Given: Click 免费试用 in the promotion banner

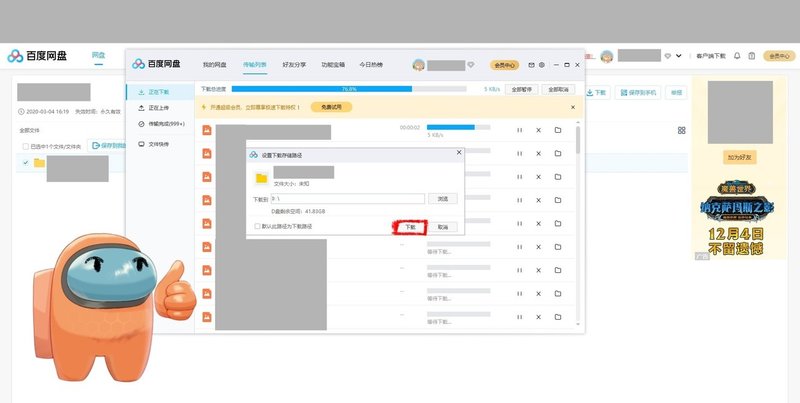Looking at the screenshot, I should click(331, 107).
